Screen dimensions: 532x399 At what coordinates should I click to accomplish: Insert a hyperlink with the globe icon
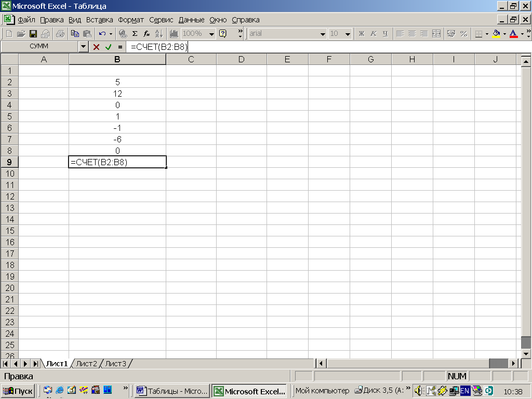click(x=123, y=34)
